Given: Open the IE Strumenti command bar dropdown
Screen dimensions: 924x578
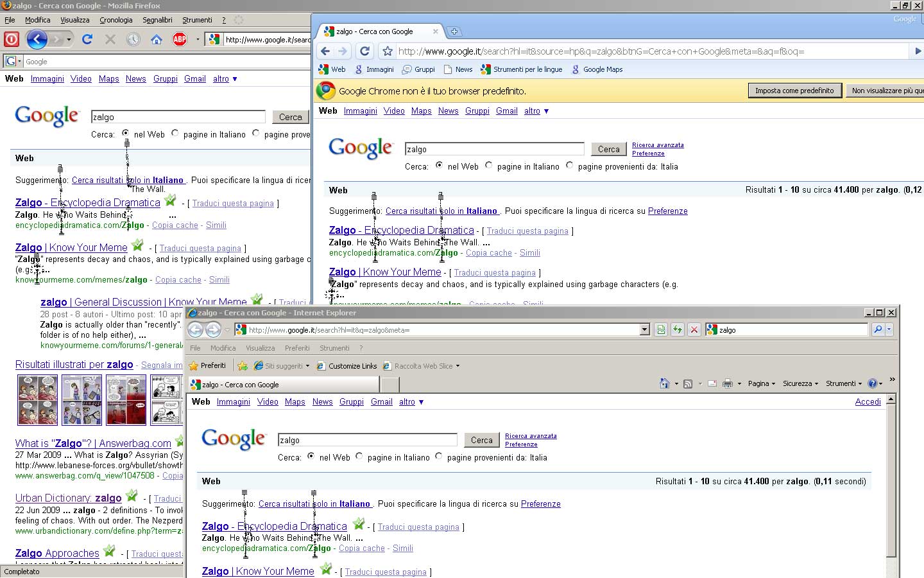Looking at the screenshot, I should click(844, 383).
